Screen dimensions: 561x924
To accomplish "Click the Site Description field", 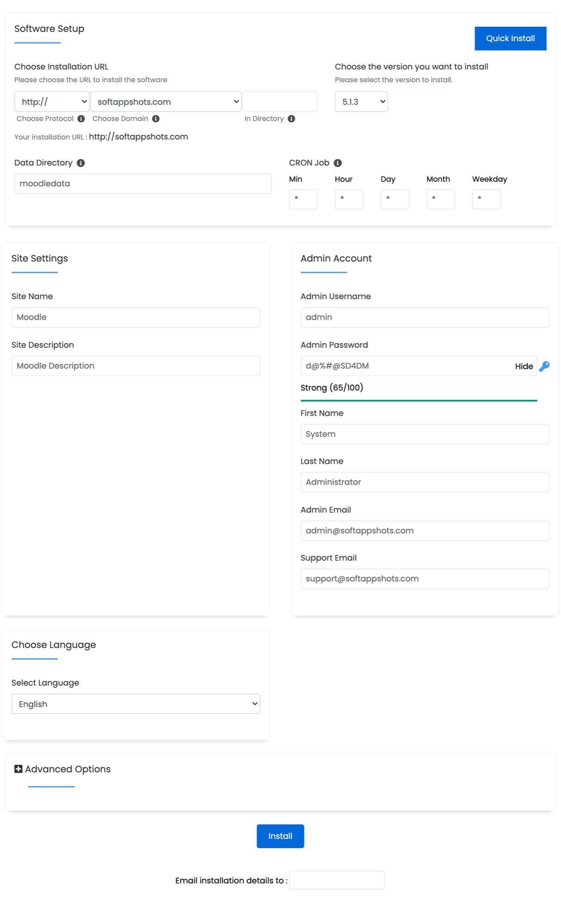I will tap(136, 366).
